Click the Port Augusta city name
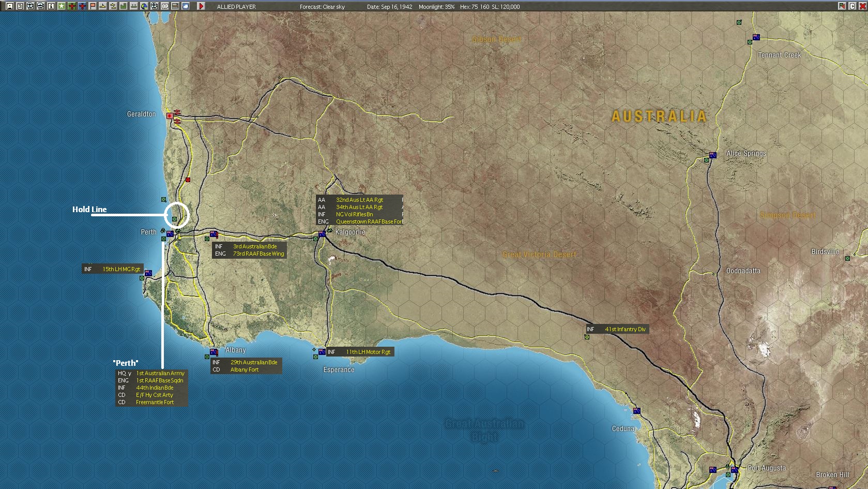 click(767, 468)
